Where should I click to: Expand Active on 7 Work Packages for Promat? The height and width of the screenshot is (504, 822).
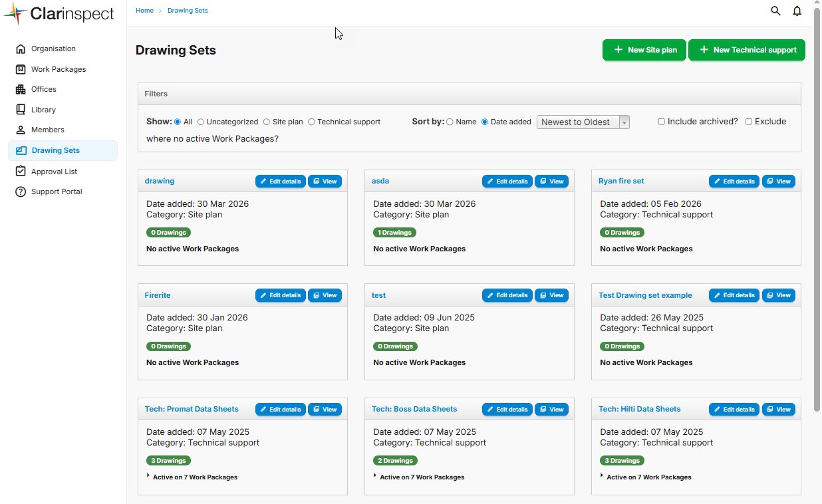point(148,475)
